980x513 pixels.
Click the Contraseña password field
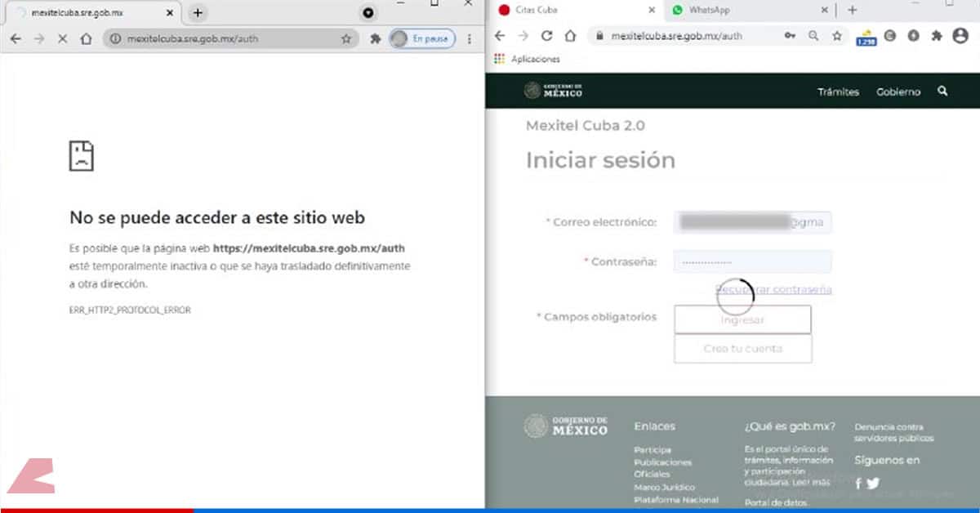pyautogui.click(x=753, y=261)
